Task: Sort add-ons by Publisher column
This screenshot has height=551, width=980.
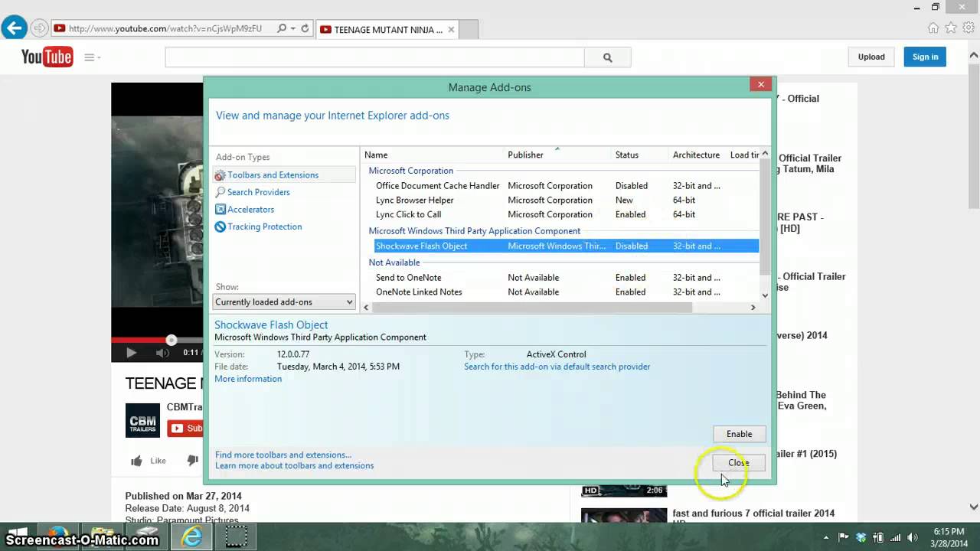Action: 558,155
